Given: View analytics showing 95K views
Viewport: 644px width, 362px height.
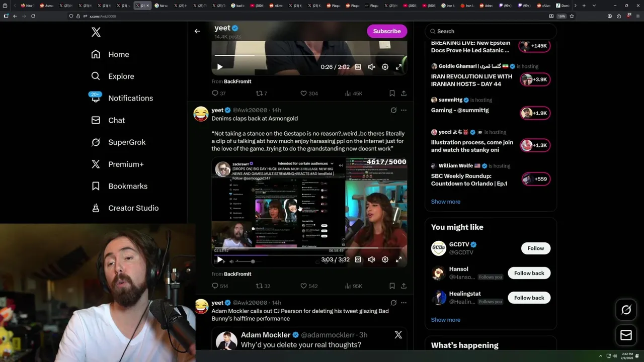Looking at the screenshot, I should pos(353,286).
